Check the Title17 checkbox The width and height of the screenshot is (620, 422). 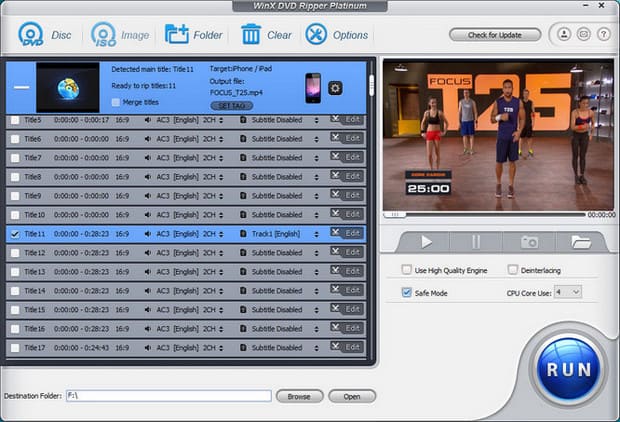(15, 348)
